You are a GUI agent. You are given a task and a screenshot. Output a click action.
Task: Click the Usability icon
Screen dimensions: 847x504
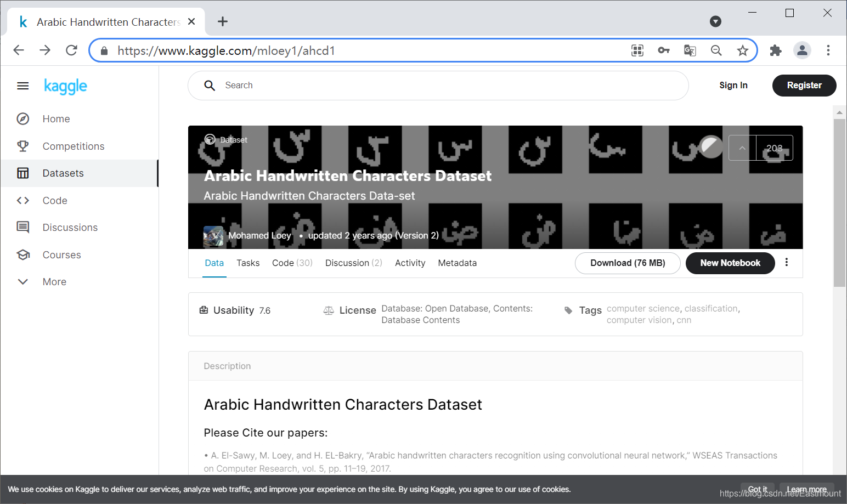(204, 310)
